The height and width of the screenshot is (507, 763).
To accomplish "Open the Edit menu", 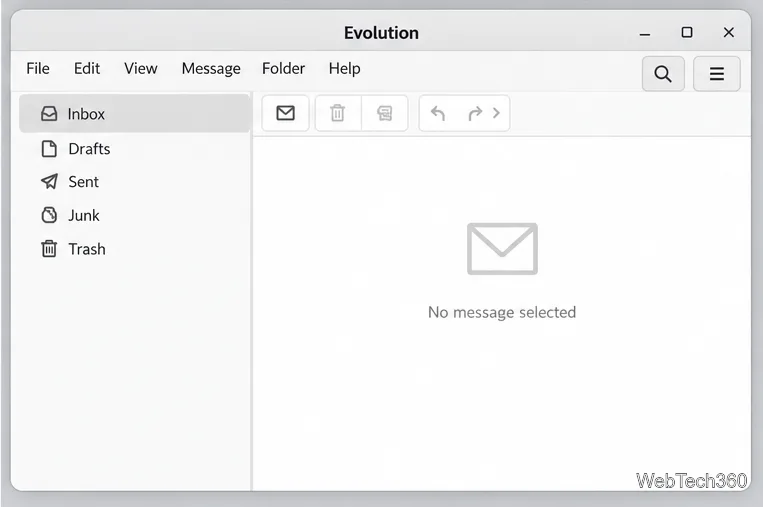I will click(87, 68).
